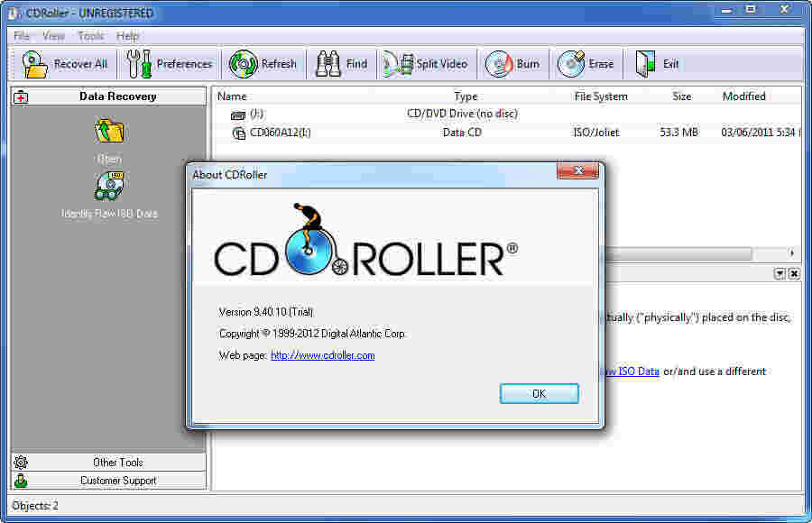Click the first-aid icon on Data Recovery header
The height and width of the screenshot is (523, 812).
point(20,96)
